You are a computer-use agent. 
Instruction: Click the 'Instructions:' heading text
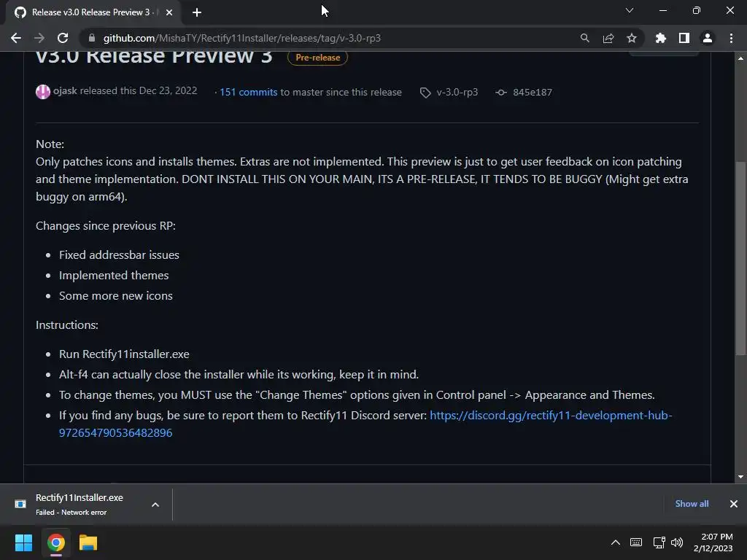66,324
